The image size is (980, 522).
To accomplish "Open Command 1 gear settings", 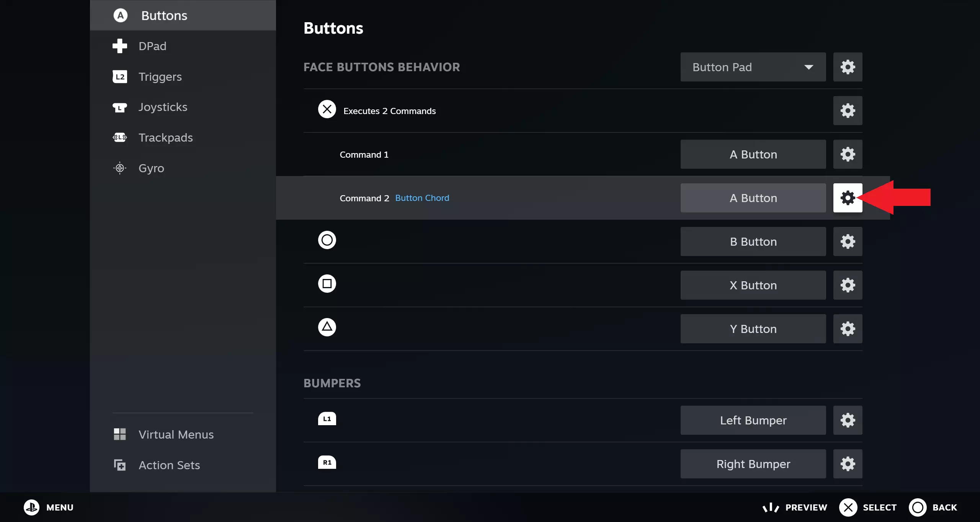I will (848, 154).
